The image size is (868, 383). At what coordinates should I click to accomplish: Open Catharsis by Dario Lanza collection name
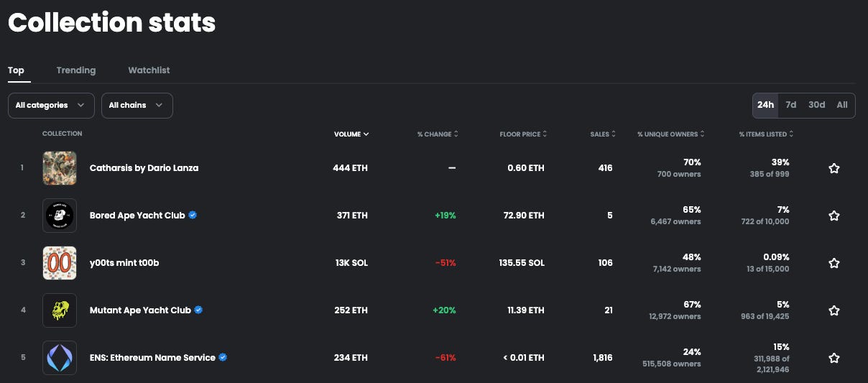[144, 168]
